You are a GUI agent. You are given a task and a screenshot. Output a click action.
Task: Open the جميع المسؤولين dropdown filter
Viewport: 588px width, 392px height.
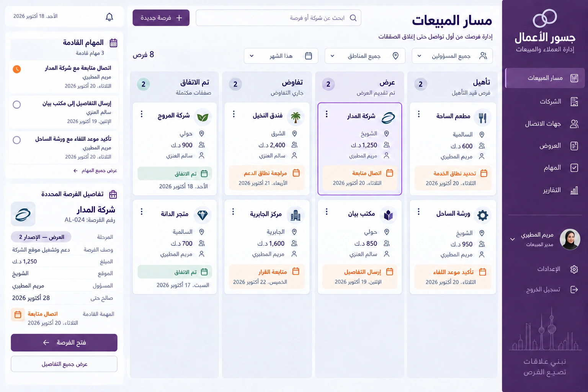pyautogui.click(x=452, y=56)
